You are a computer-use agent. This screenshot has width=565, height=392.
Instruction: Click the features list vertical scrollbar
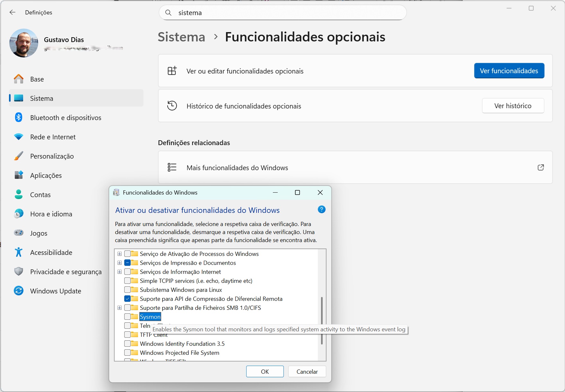(x=322, y=320)
